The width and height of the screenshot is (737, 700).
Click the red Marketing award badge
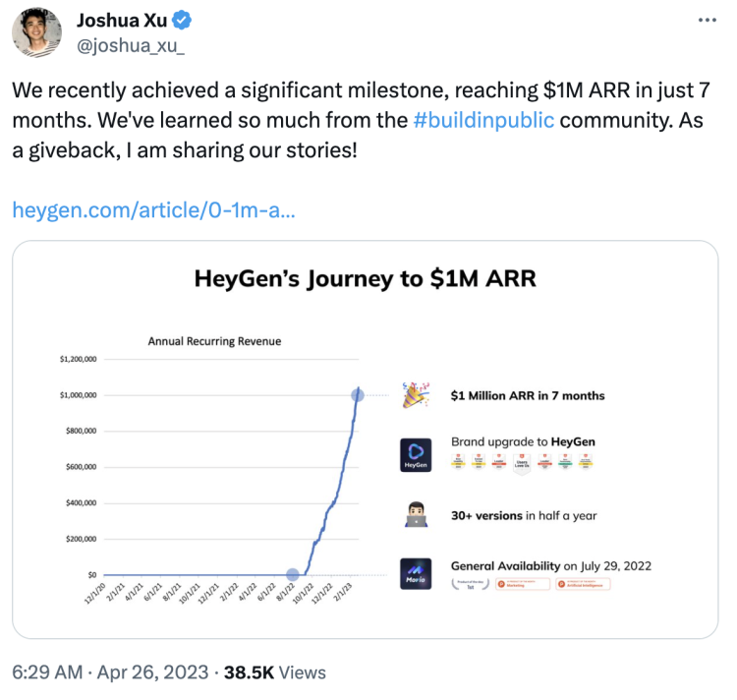pos(523,584)
